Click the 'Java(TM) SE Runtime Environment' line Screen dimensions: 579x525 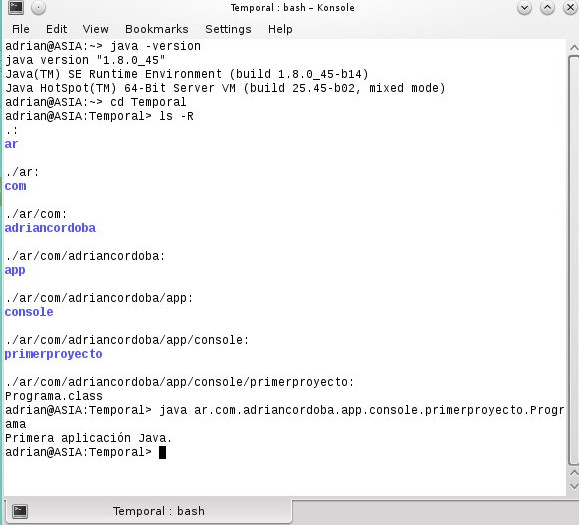tap(187, 74)
